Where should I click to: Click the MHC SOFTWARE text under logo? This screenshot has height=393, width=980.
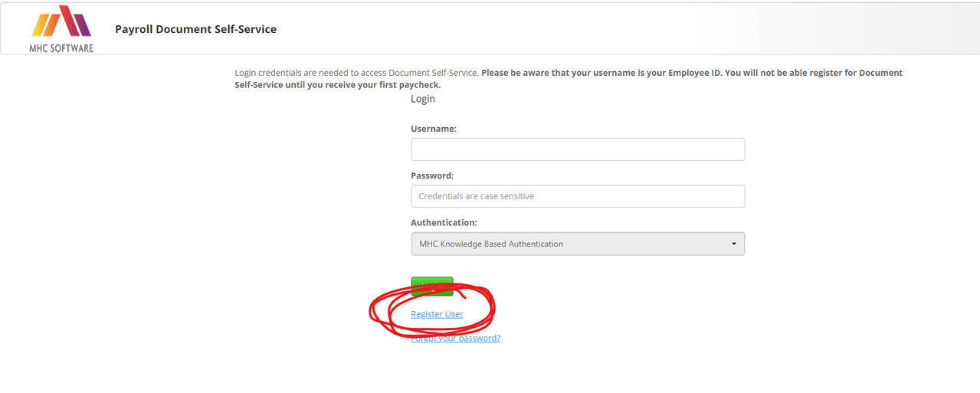point(61,47)
